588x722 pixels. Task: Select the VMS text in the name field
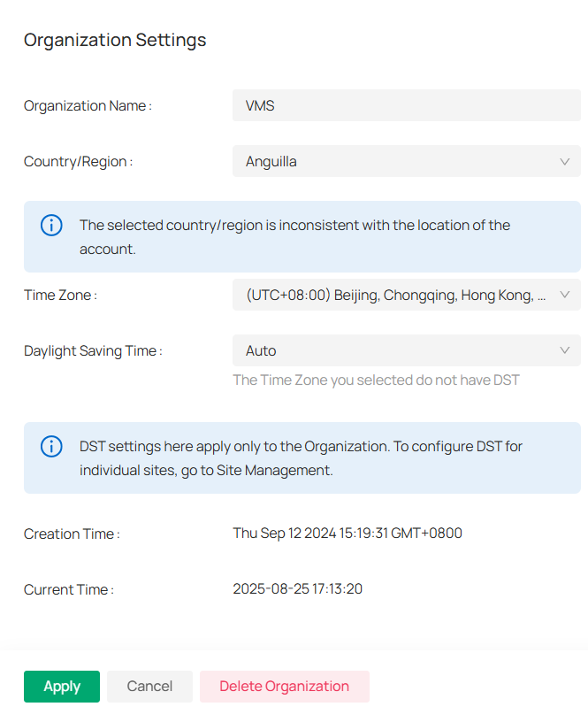pyautogui.click(x=259, y=104)
